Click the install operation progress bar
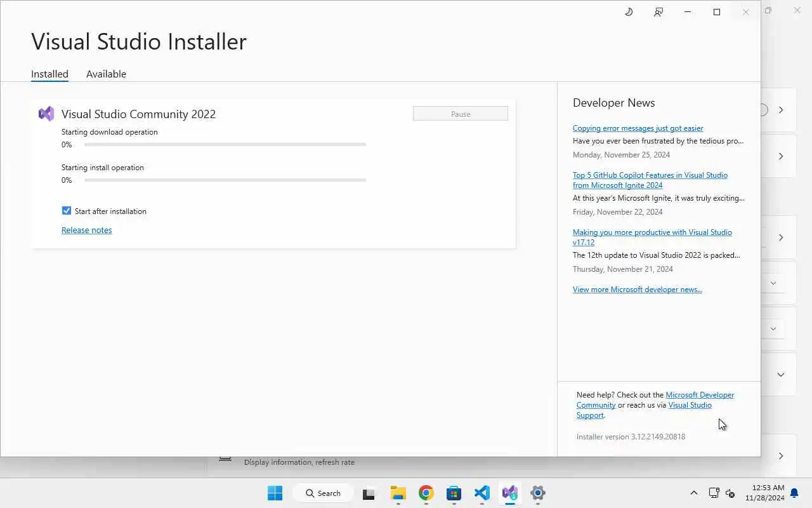812x508 pixels. tap(225, 180)
